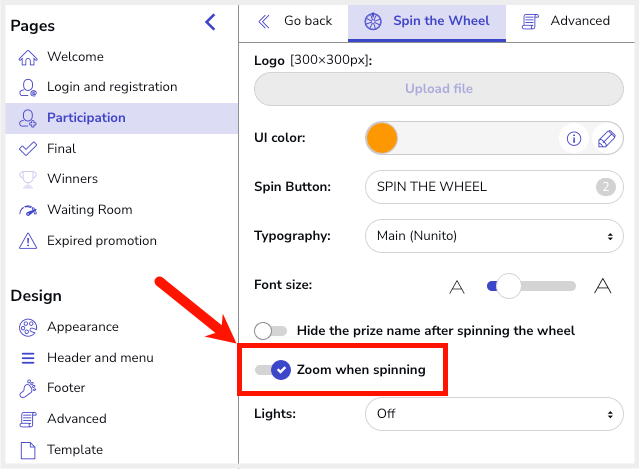This screenshot has width=639, height=469.
Task: Select the Spin the Wheel tab
Action: (427, 22)
